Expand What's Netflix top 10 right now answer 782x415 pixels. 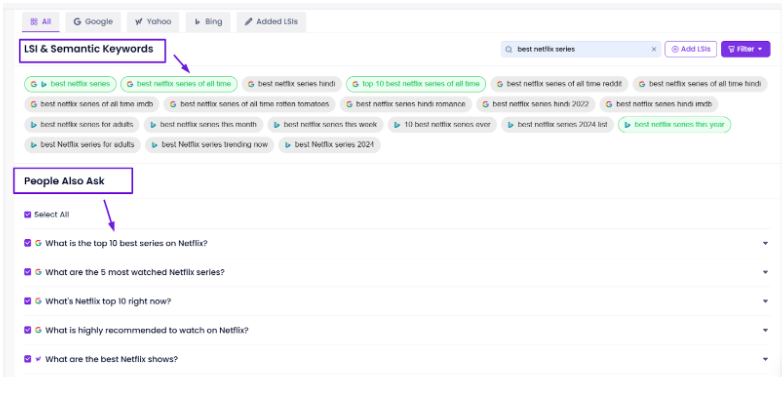point(765,301)
